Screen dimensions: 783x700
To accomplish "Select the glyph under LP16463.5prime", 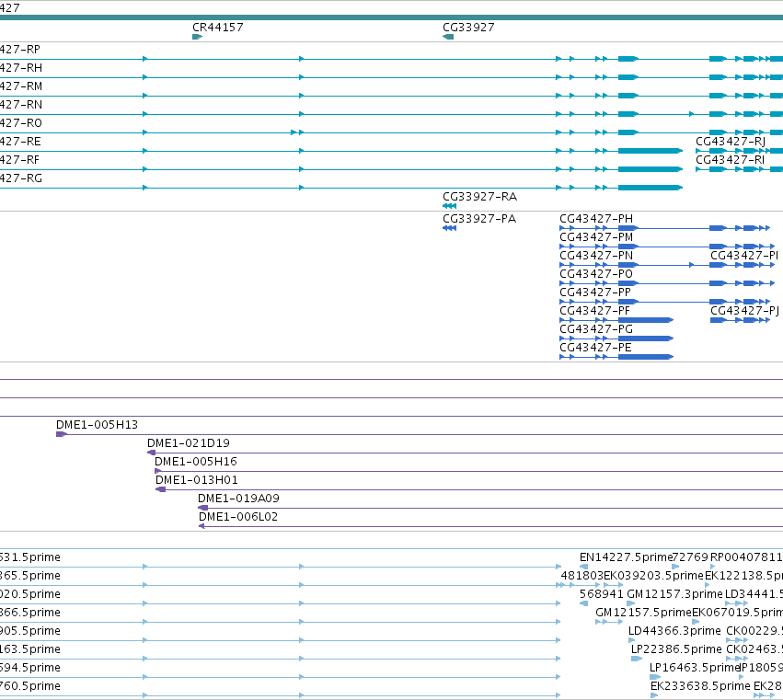I will coord(655,677).
